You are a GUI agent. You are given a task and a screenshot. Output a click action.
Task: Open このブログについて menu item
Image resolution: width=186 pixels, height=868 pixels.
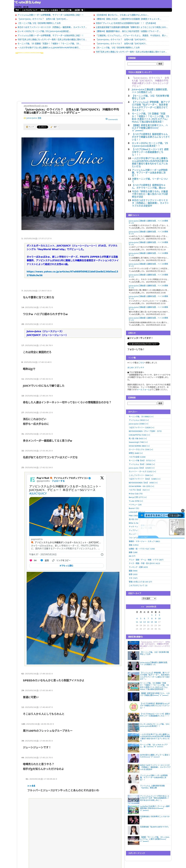pos(30,10)
